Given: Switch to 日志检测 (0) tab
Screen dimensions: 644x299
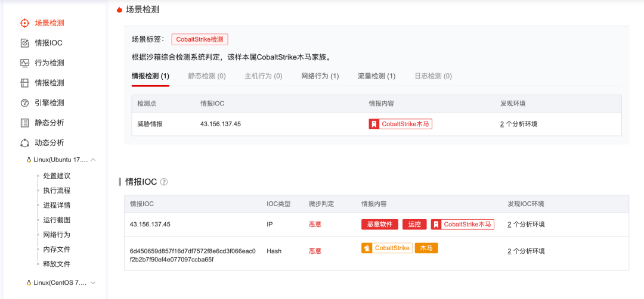Looking at the screenshot, I should click(434, 76).
